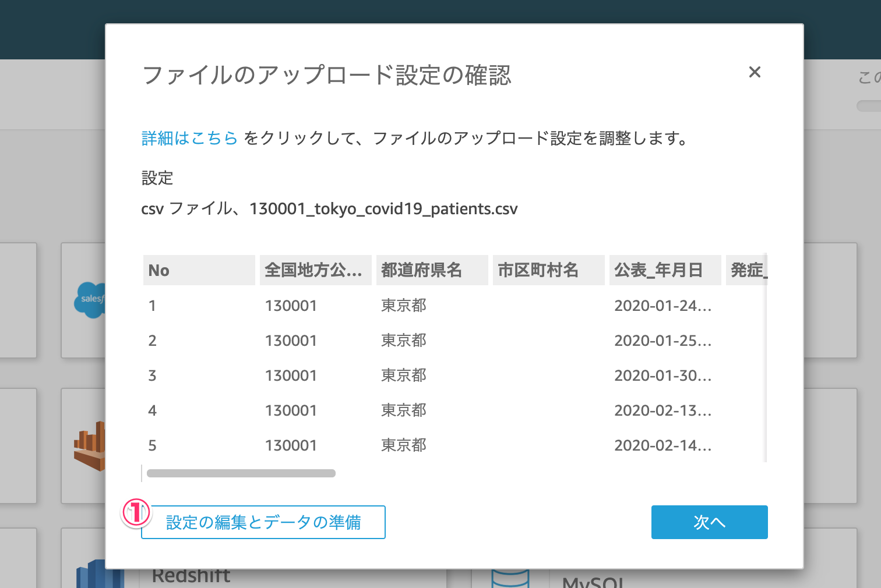Click the orange bar-chart AWS data source icon

point(90,445)
